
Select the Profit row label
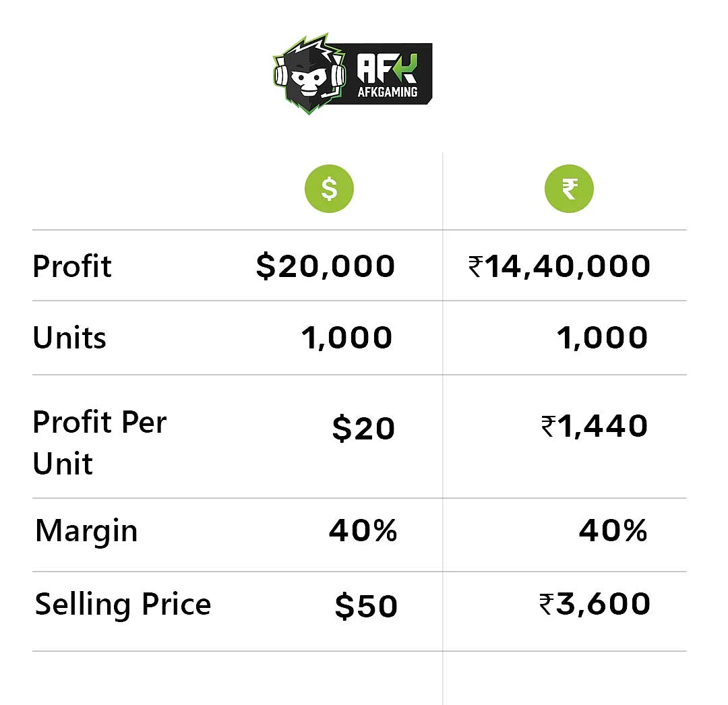point(72,266)
